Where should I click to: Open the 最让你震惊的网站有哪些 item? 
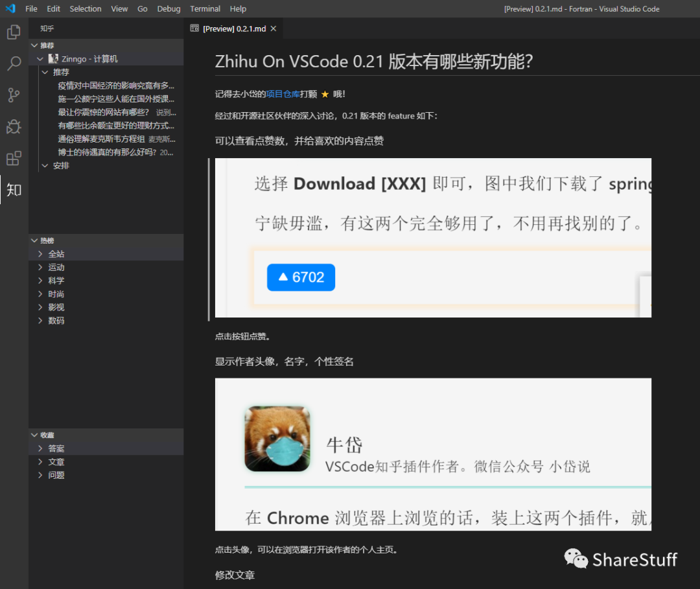tap(106, 112)
